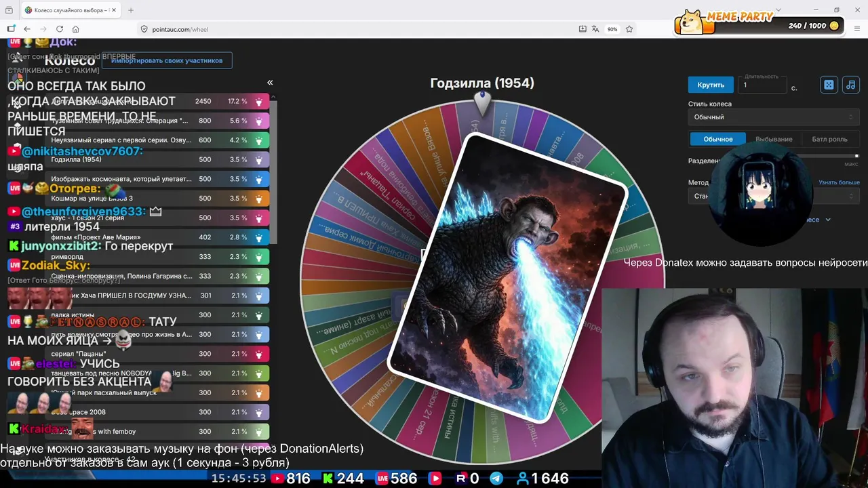Click lightbulb icon on Изображать космонавта row
The image size is (868, 488).
258,179
